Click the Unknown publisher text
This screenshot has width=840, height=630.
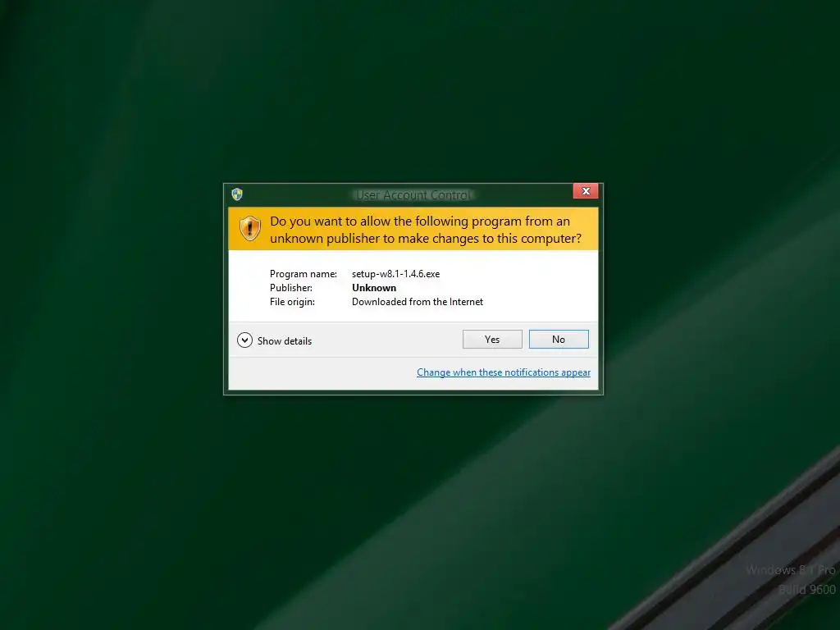pos(374,288)
